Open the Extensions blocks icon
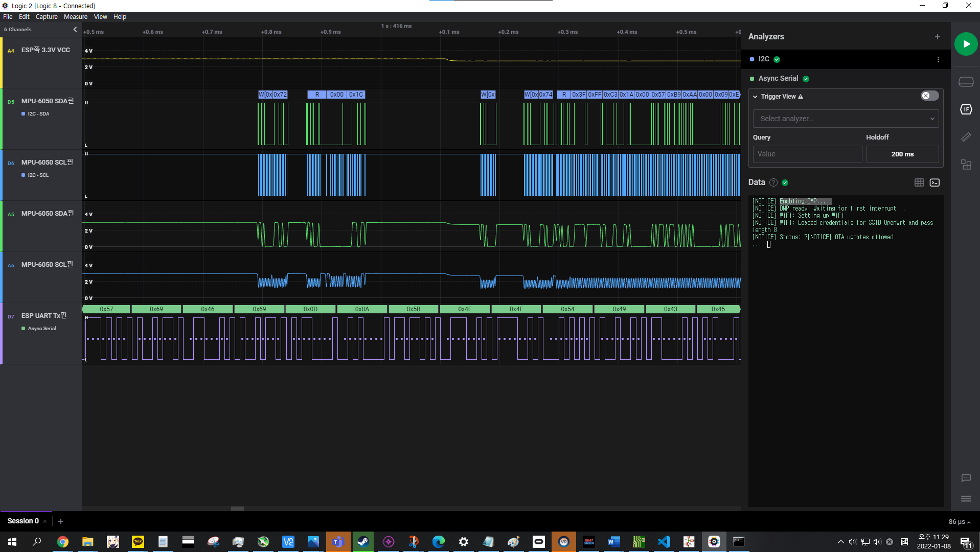 tap(966, 165)
